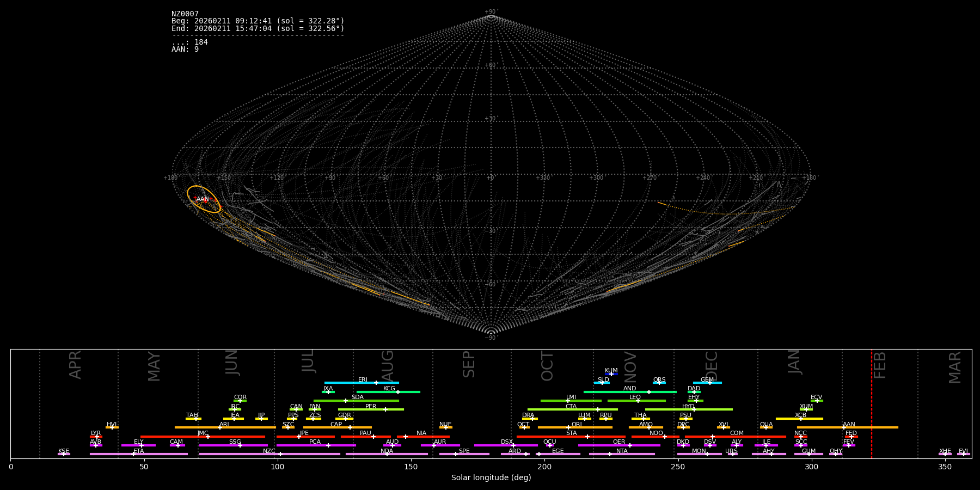This screenshot has height=490, width=980.
Task: Click the '...: 184' count line
Action: [x=189, y=42]
